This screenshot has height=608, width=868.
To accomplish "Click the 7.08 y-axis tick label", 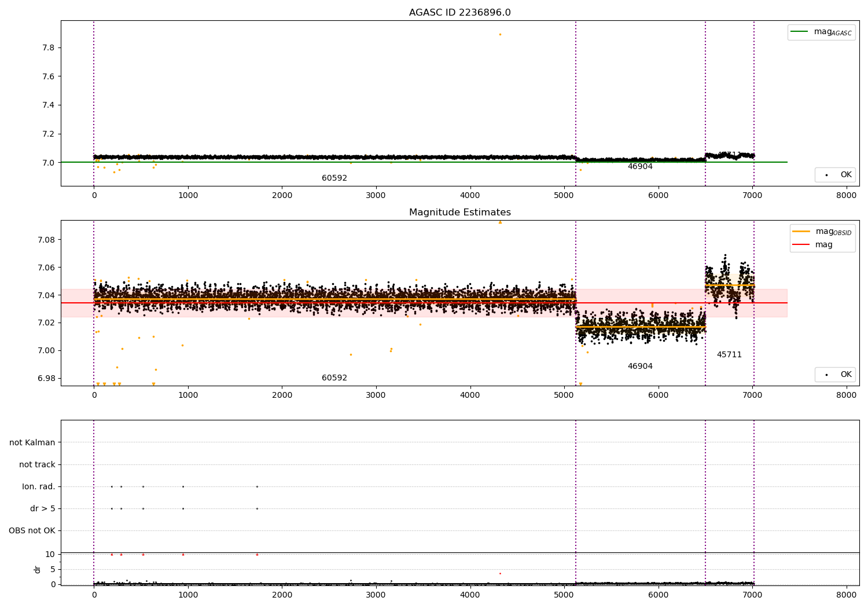I will click(x=45, y=240).
